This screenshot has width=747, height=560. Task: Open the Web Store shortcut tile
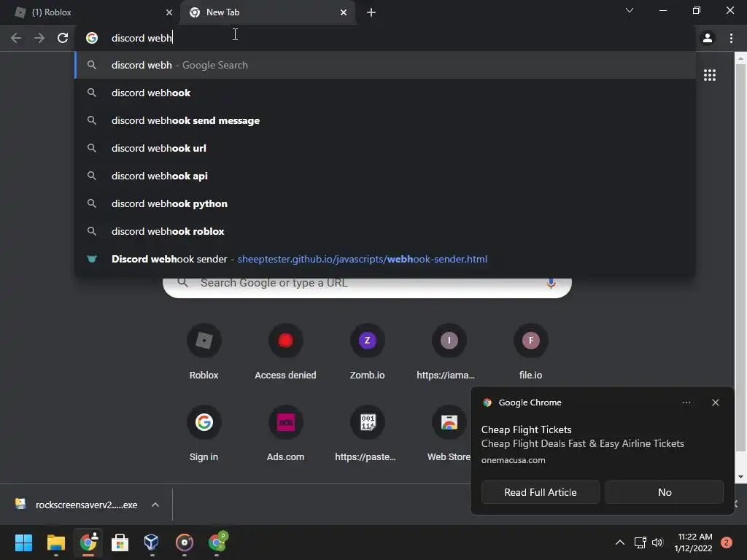coord(449,433)
